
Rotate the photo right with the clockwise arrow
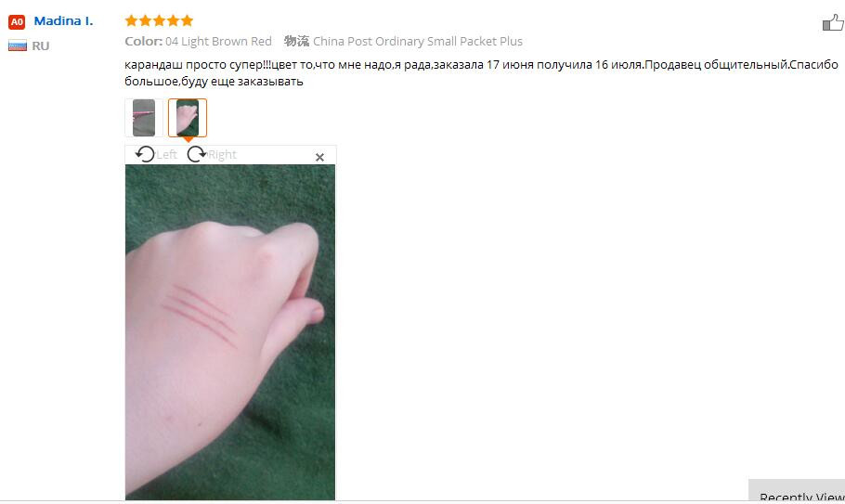tap(197, 154)
